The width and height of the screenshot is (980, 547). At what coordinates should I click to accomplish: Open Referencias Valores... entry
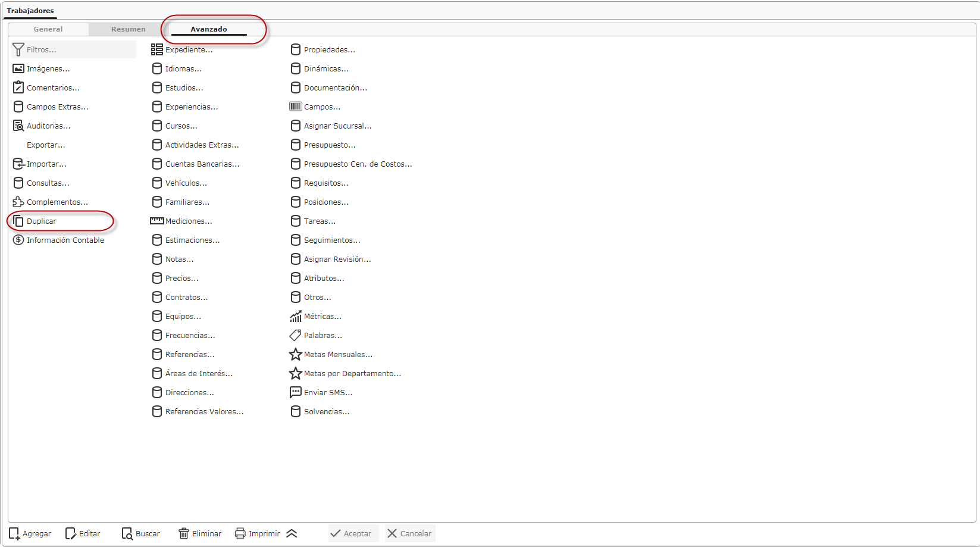[204, 411]
